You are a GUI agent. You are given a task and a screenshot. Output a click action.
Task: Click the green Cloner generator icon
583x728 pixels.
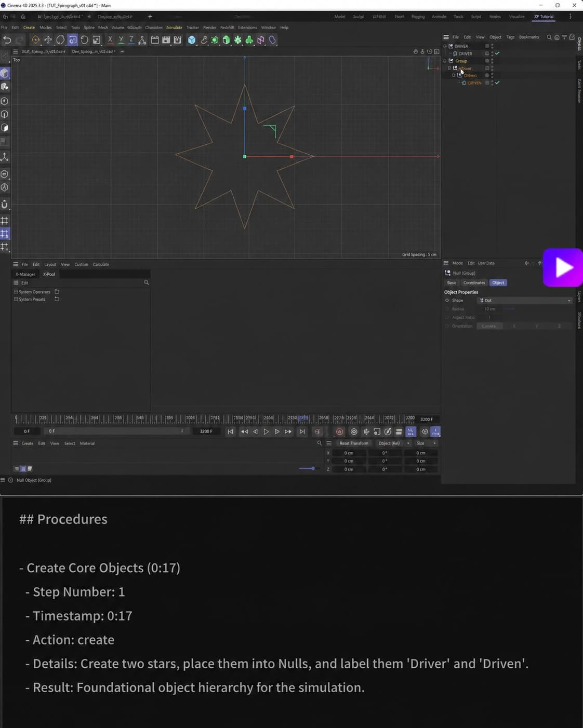(215, 40)
